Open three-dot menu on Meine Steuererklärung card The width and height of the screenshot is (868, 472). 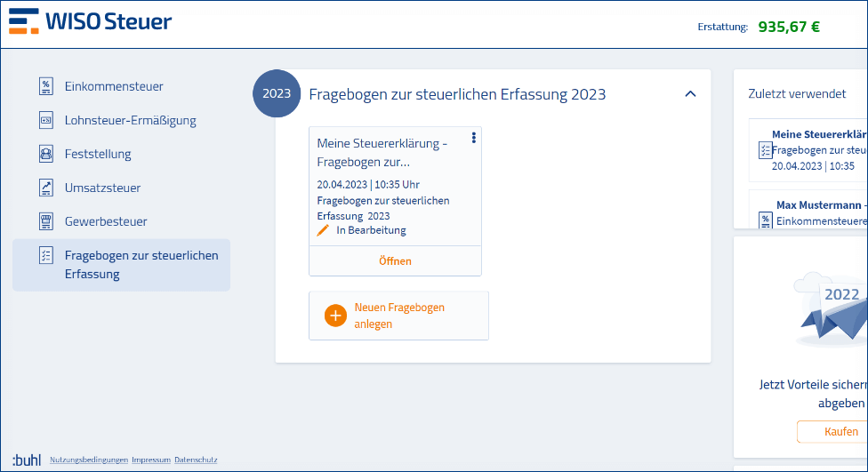[473, 138]
